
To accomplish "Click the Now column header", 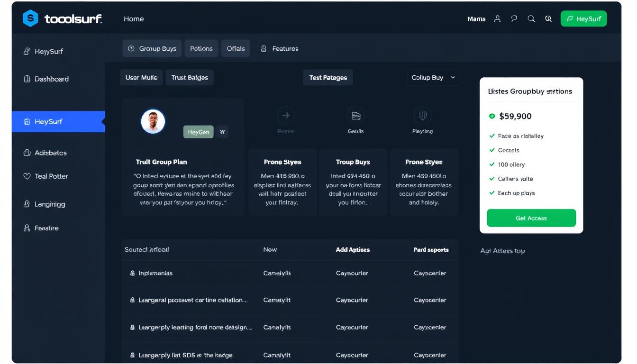I will coord(270,249).
